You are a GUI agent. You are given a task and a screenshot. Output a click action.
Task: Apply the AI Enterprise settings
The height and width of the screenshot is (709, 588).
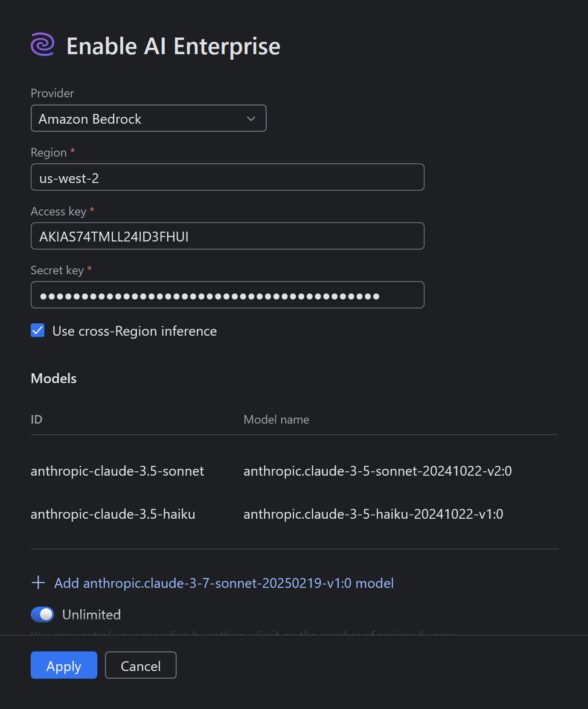pos(64,665)
